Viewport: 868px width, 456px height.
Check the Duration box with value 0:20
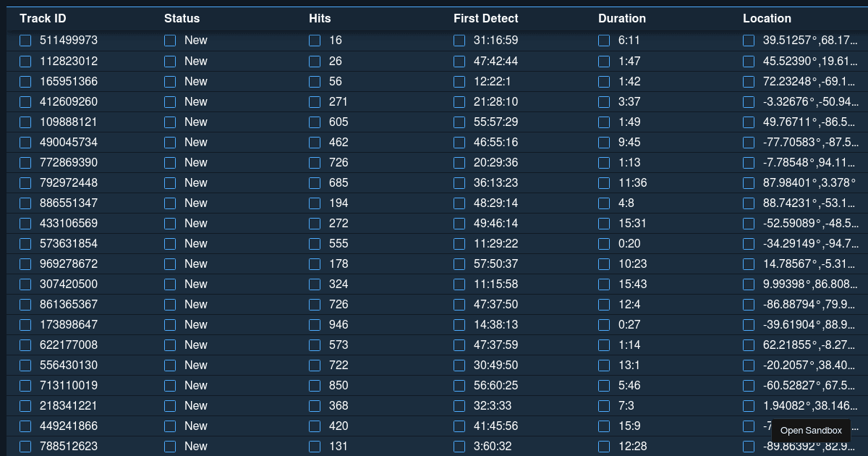pos(604,243)
